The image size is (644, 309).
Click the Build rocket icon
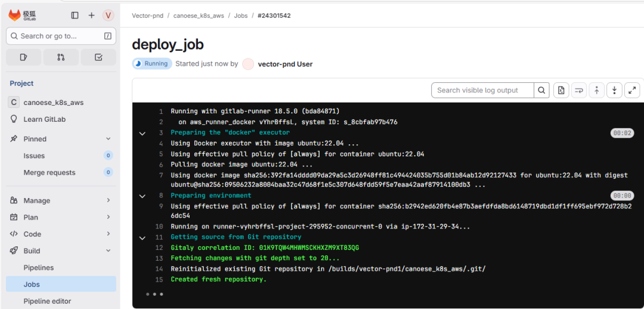(14, 251)
